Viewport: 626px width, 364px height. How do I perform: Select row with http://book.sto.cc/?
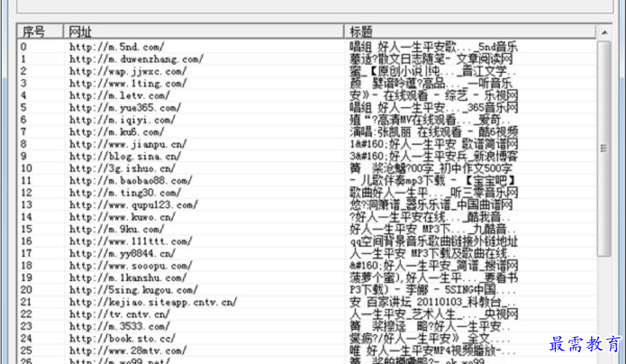306,339
